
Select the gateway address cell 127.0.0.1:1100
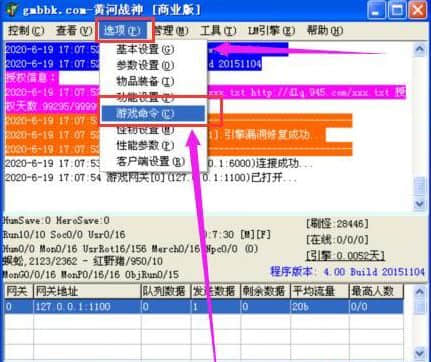point(87,307)
